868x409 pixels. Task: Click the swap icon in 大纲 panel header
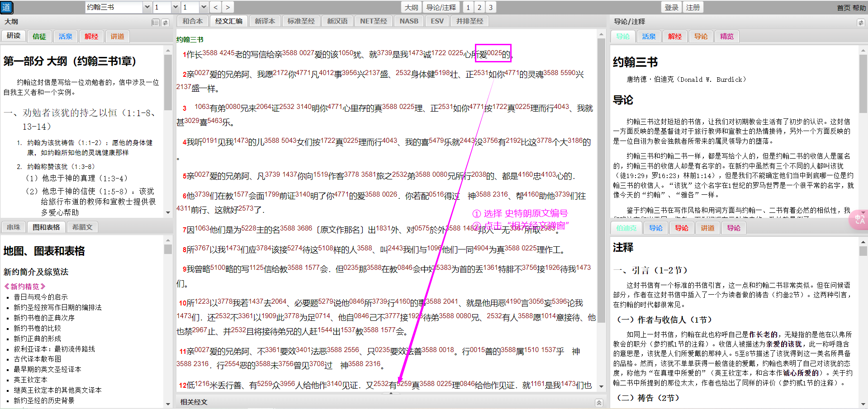[166, 22]
